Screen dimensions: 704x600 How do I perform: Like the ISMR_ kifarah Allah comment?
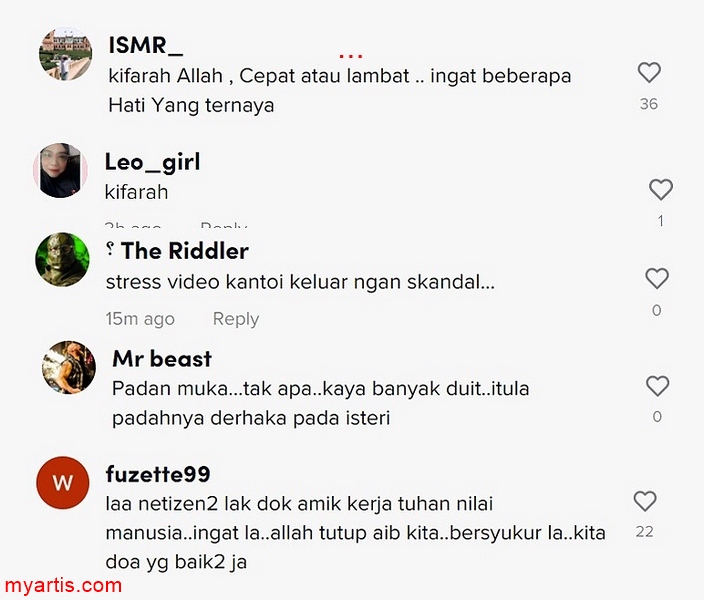649,72
